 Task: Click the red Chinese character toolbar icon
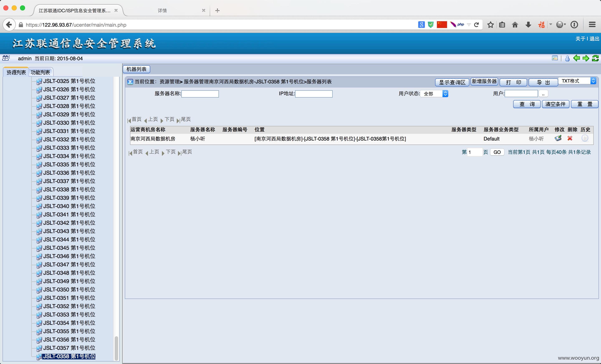coord(542,25)
